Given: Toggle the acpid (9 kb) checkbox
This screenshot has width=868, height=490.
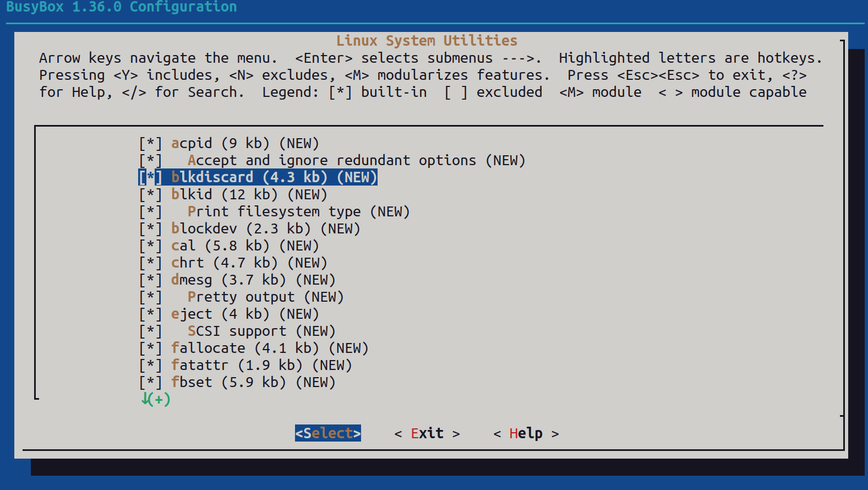Looking at the screenshot, I should (150, 144).
